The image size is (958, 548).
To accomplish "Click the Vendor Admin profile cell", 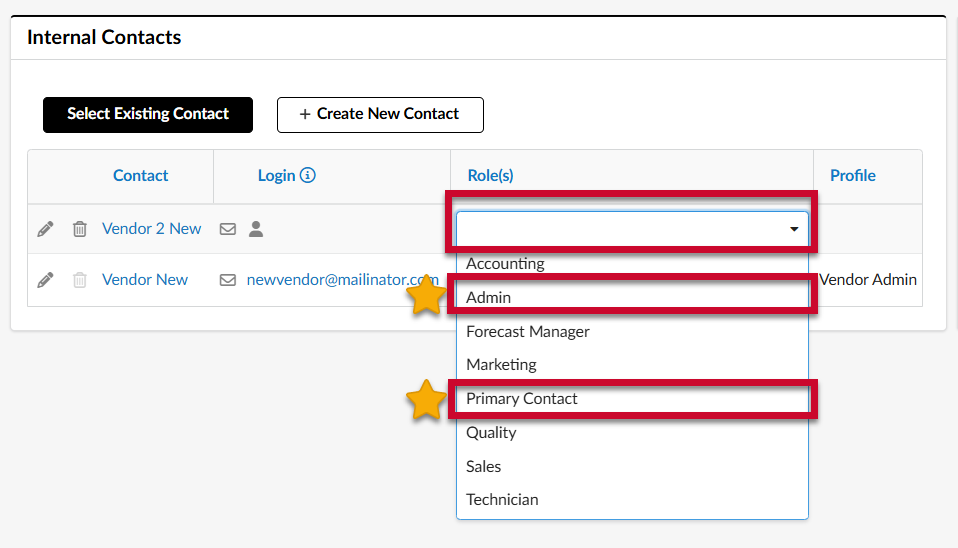I will point(868,280).
